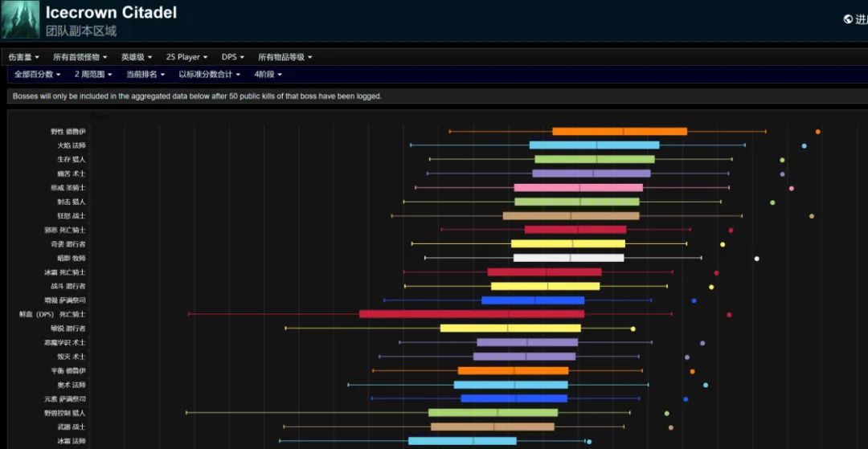This screenshot has height=449, width=868.
Task: Open the 以标准分数合计 aggregation dropdown
Action: tap(209, 74)
